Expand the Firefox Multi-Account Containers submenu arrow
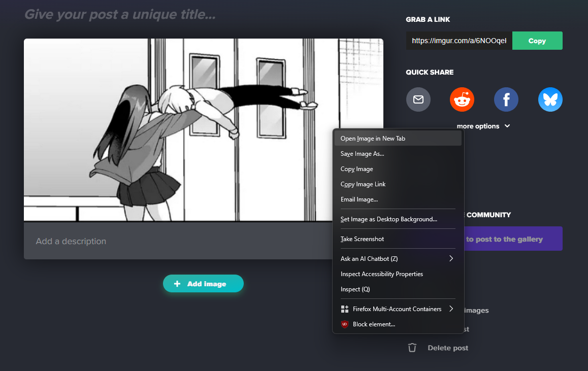Screen dimensions: 588x371 450,309
